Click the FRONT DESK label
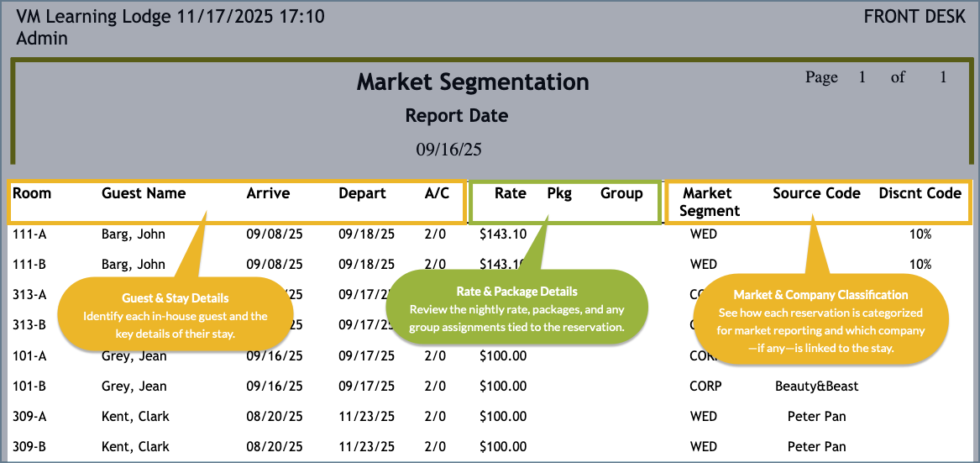 coord(914,17)
